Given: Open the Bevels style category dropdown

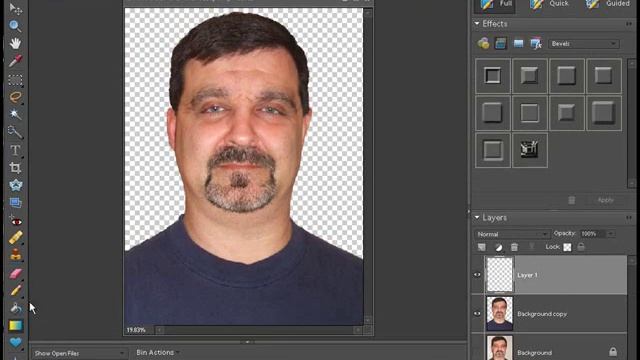Looking at the screenshot, I should pyautogui.click(x=583, y=44).
